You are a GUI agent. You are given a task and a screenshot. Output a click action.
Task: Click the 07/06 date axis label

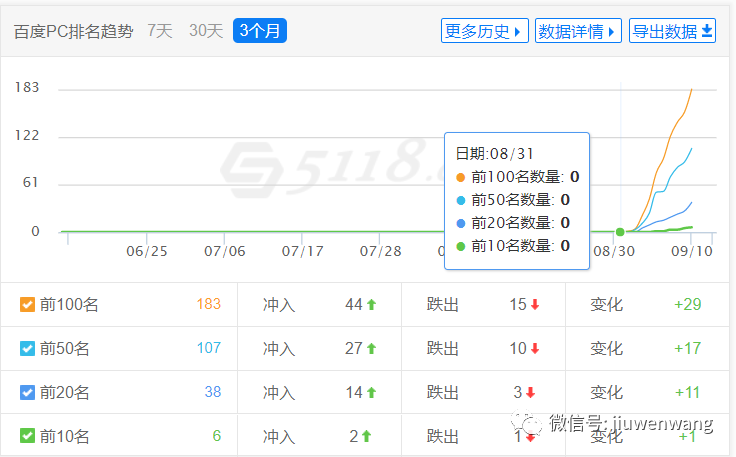(225, 251)
